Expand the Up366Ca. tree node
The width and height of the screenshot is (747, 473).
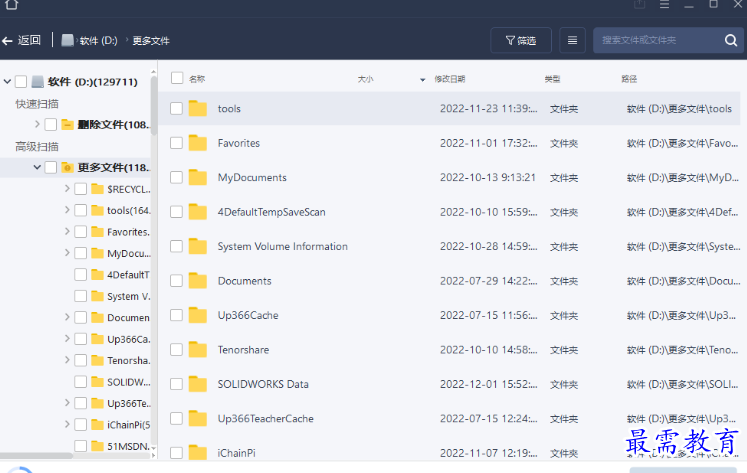(x=67, y=339)
